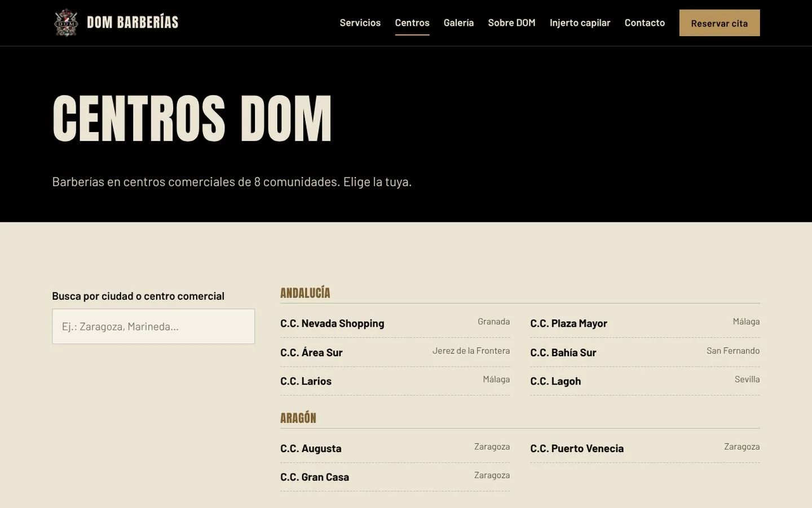Select the Centros nav item
This screenshot has width=812, height=508.
tap(412, 23)
